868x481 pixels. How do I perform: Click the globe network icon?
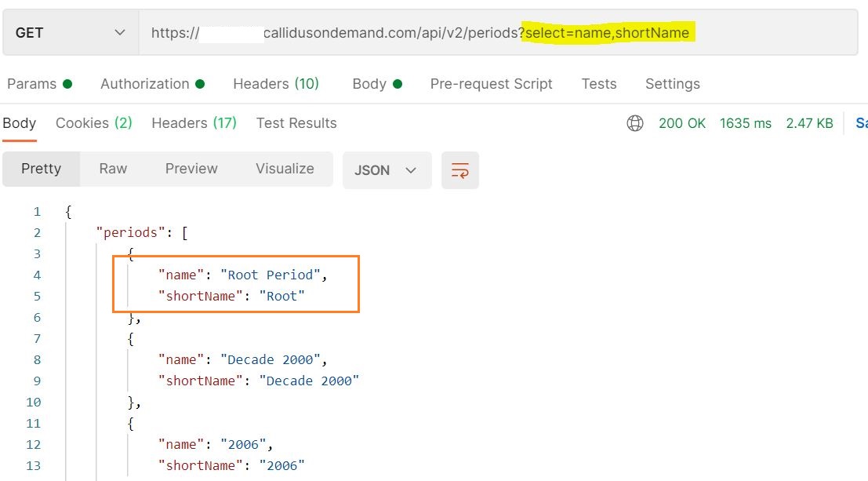[635, 123]
